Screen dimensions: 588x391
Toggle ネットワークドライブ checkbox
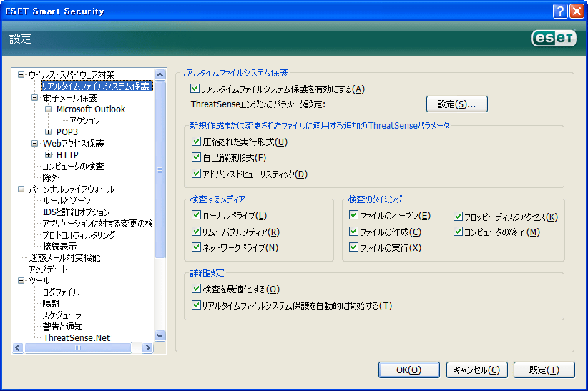(x=196, y=247)
